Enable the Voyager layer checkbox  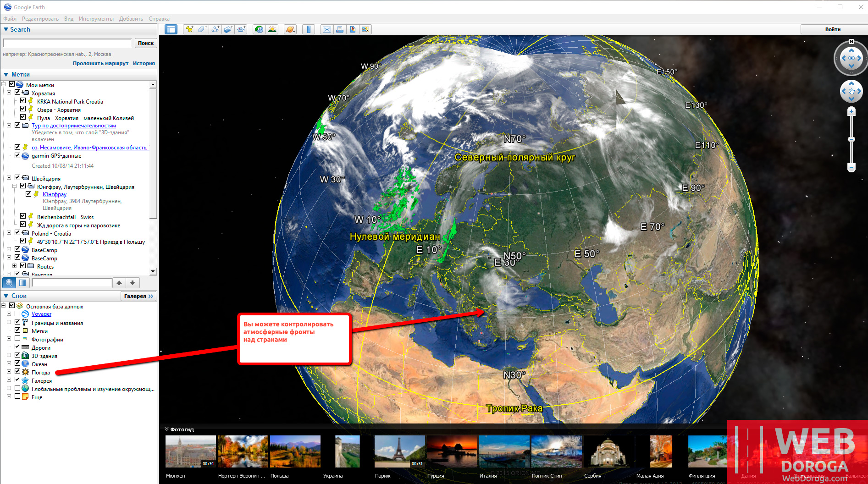(x=17, y=313)
